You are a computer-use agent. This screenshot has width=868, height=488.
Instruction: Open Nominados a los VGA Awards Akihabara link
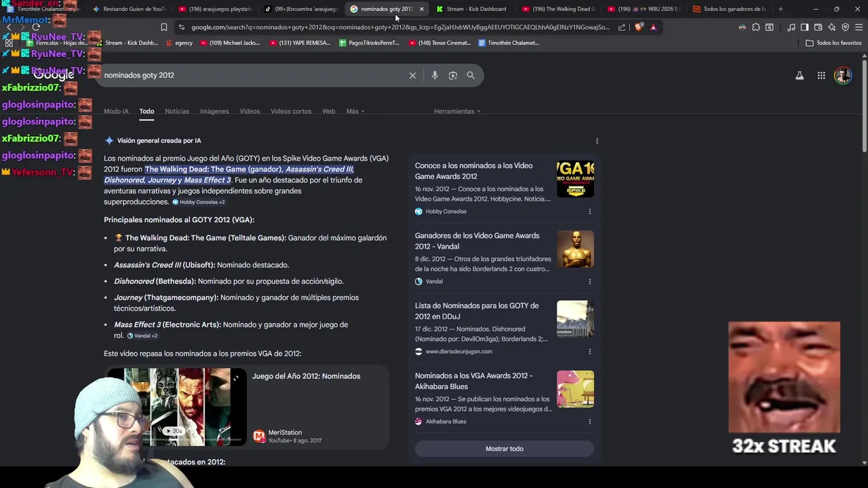click(x=473, y=381)
